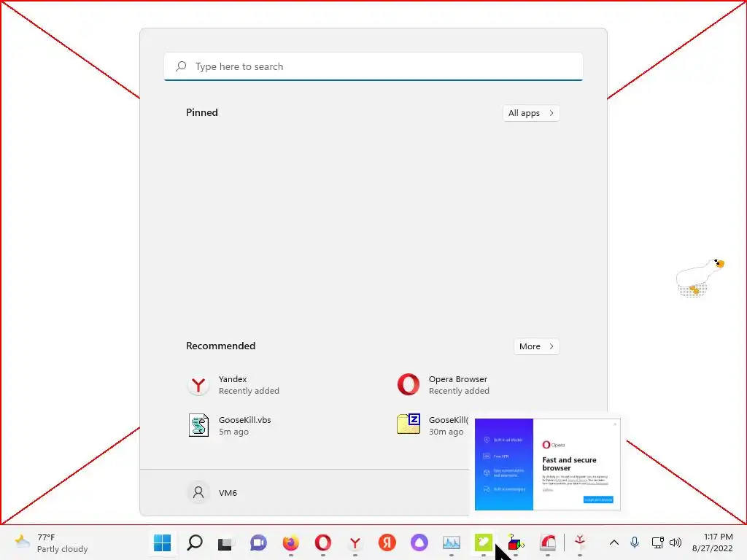Open the colored cube app taskbar icon

(516, 542)
